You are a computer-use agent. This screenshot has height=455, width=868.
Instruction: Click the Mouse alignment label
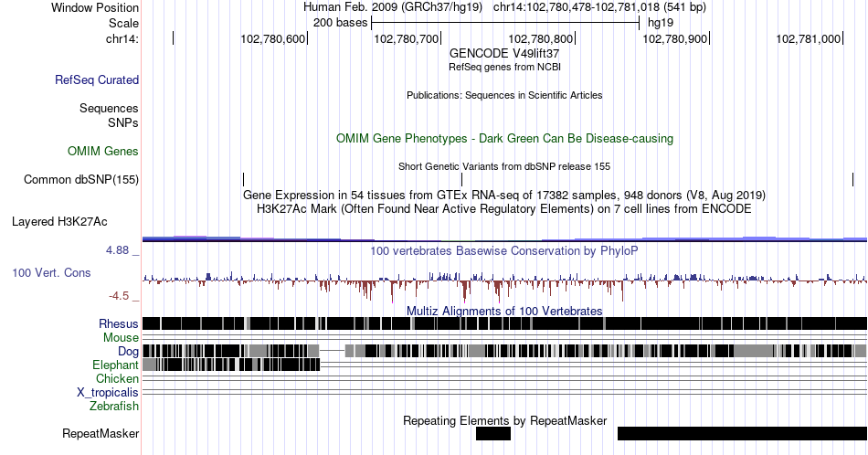click(121, 338)
